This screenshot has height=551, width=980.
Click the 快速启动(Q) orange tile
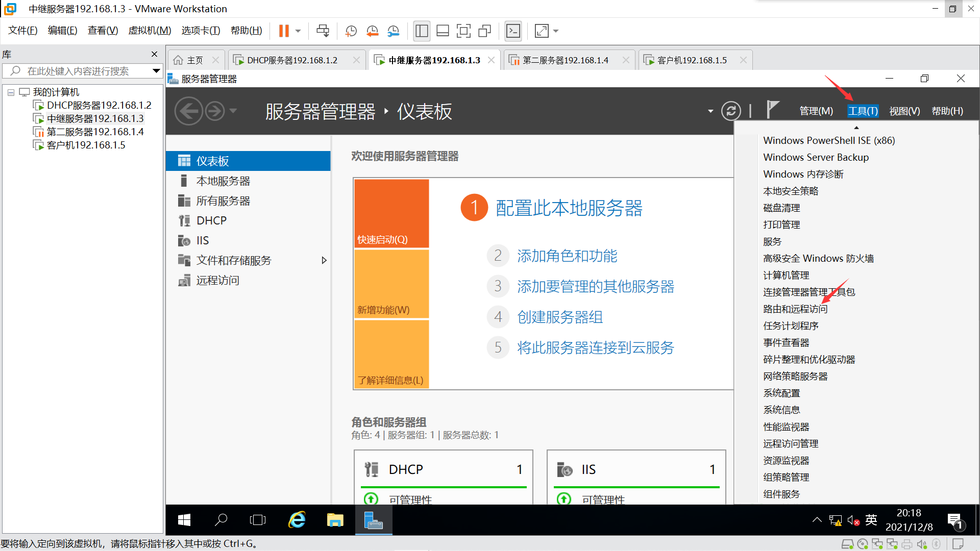click(391, 213)
